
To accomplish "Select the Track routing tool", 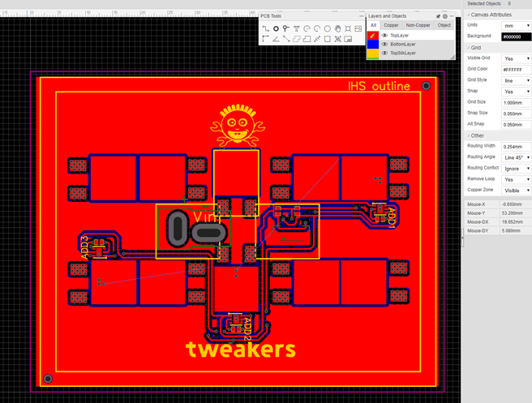I will click(266, 29).
